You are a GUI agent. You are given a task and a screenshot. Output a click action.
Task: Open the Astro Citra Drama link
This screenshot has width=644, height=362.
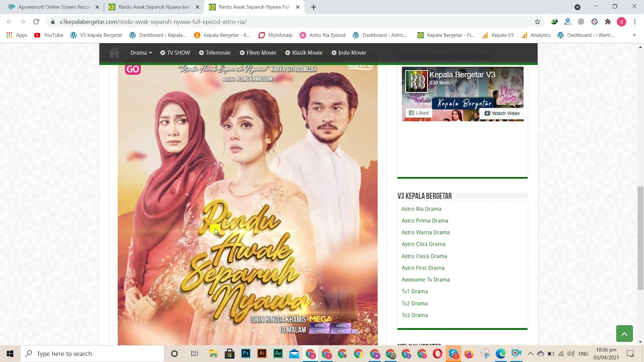click(423, 244)
